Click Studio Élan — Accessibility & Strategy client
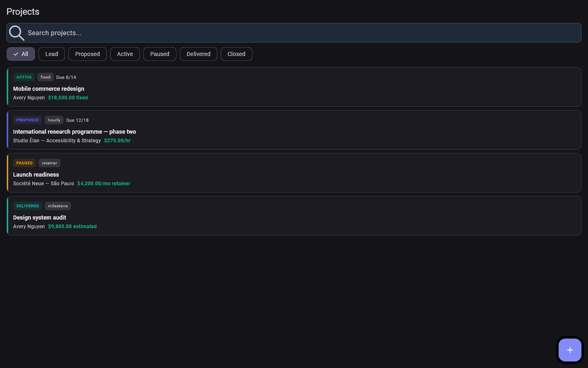Image resolution: width=588 pixels, height=368 pixels. coord(57,141)
